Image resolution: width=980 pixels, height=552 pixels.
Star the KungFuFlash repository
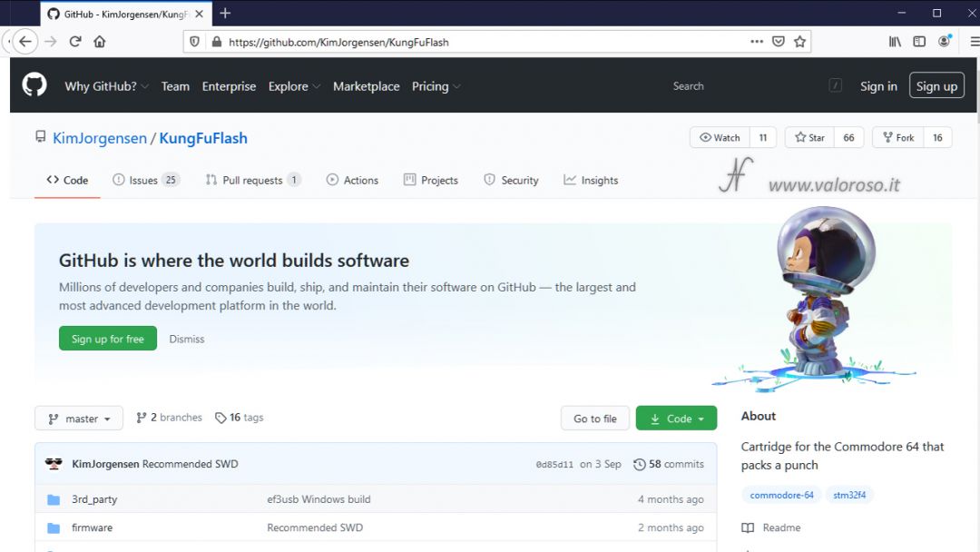809,137
